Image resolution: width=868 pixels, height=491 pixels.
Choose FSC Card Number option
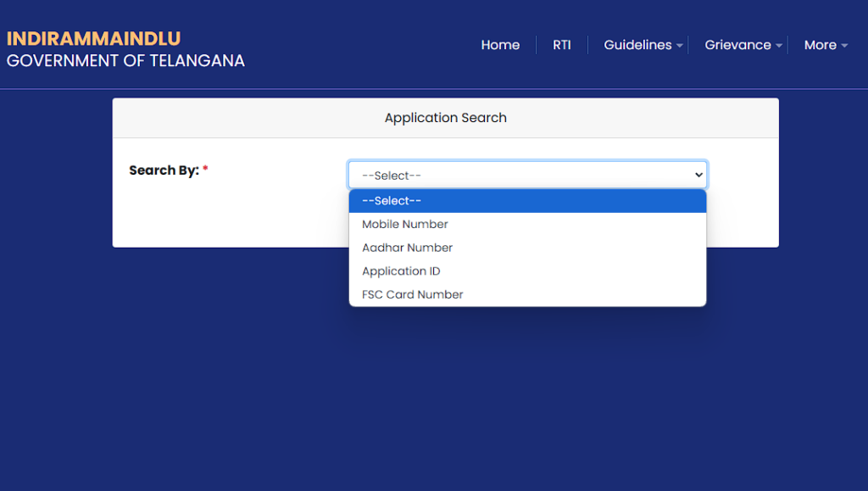527,294
